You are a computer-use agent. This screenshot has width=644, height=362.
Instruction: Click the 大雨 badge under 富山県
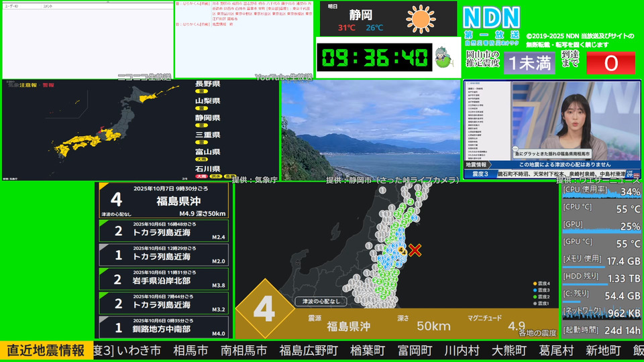click(x=201, y=160)
